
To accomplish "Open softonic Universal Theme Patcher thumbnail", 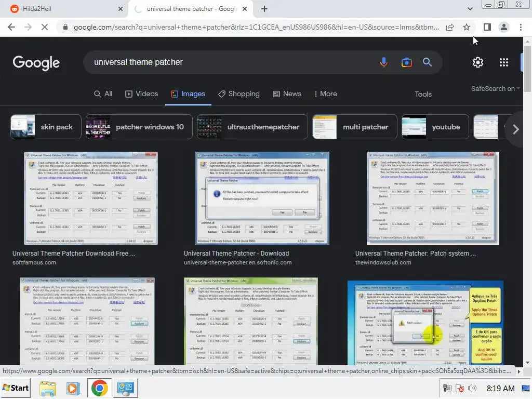I will point(262,198).
